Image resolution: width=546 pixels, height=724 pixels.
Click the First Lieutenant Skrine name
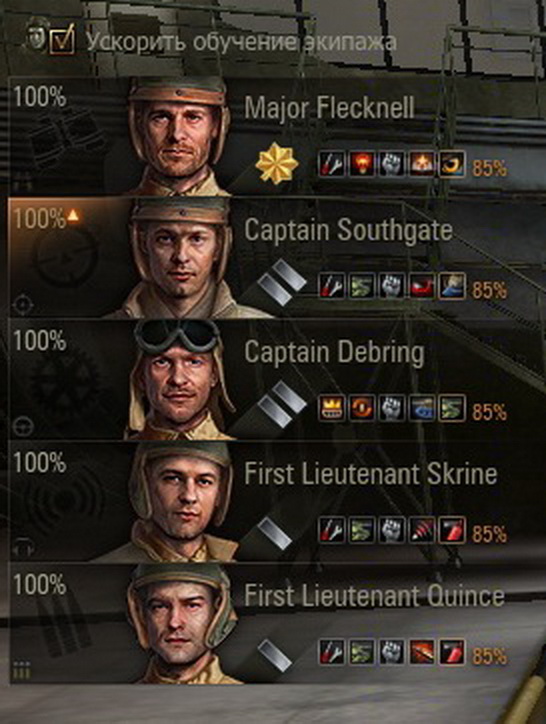click(370, 474)
